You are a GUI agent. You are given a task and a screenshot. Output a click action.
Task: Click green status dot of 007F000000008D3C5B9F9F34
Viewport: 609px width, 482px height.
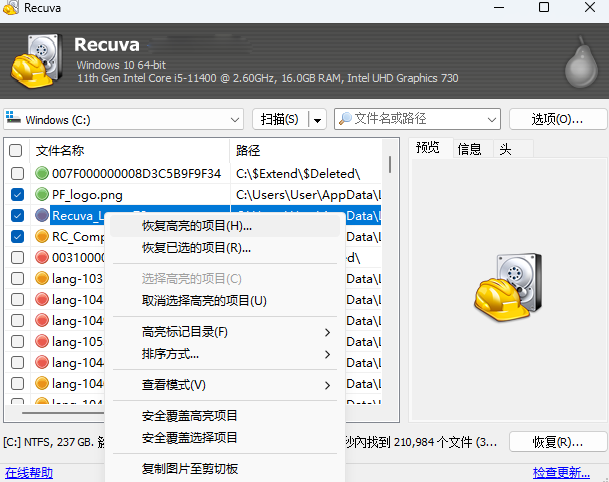pyautogui.click(x=42, y=173)
